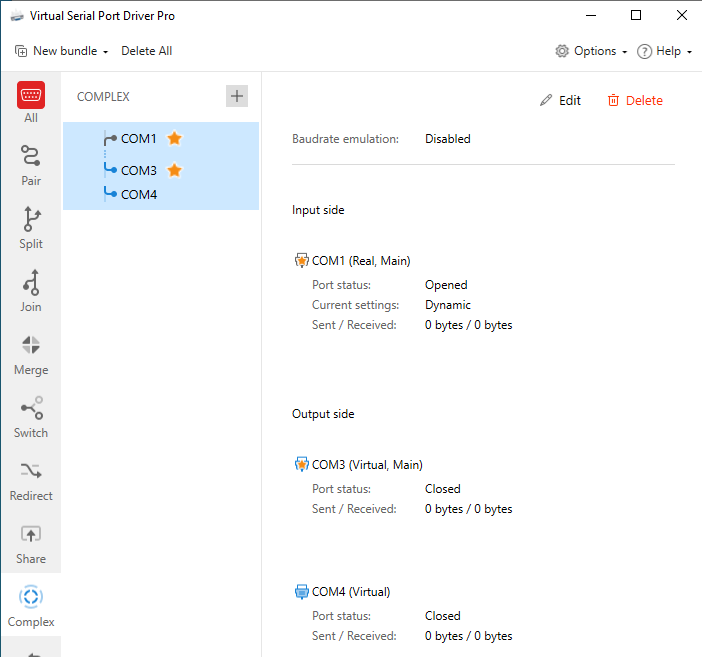This screenshot has width=702, height=657.
Task: Maximize the Virtual Serial Port Driver window
Action: (x=636, y=16)
